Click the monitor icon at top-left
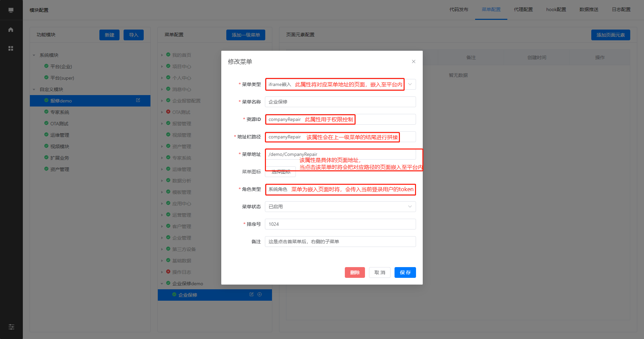Viewport: 644px width, 339px height. coord(11,10)
